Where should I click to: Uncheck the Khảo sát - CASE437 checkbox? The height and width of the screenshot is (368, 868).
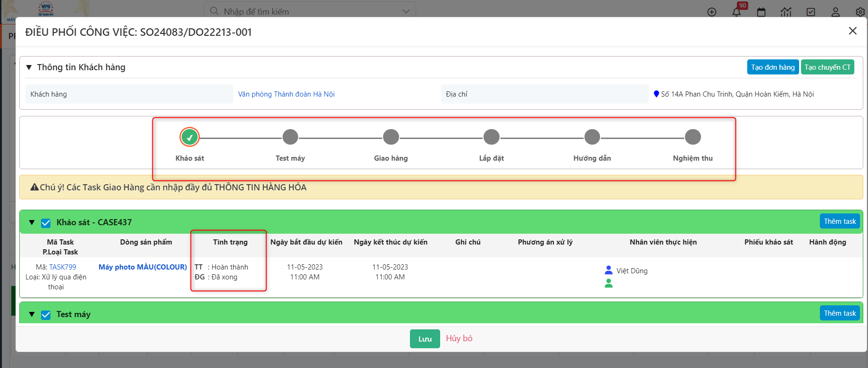click(46, 223)
